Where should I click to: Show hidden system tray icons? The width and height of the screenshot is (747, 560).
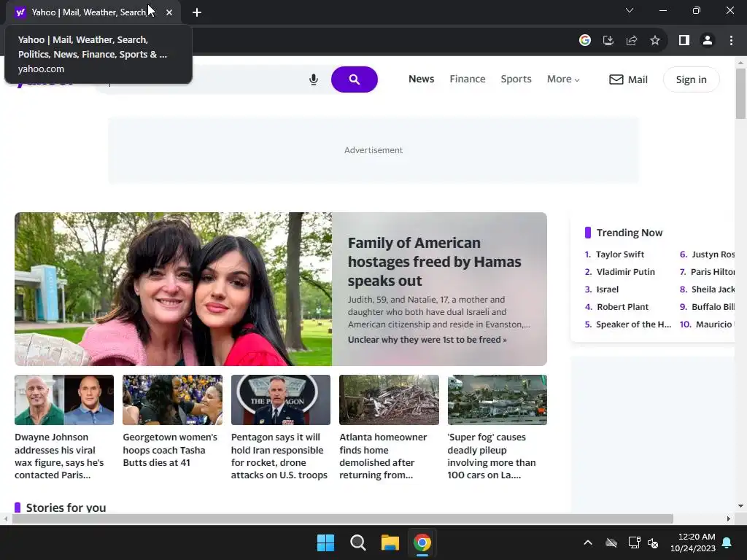588,542
